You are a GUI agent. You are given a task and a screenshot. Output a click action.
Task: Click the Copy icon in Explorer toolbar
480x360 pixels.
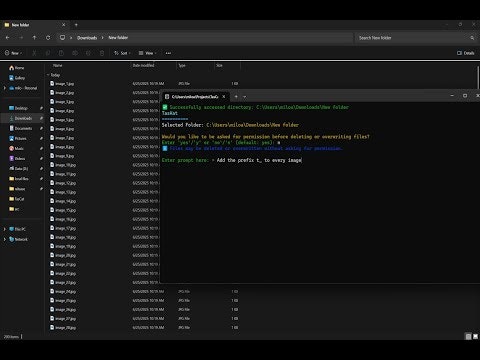click(x=48, y=53)
